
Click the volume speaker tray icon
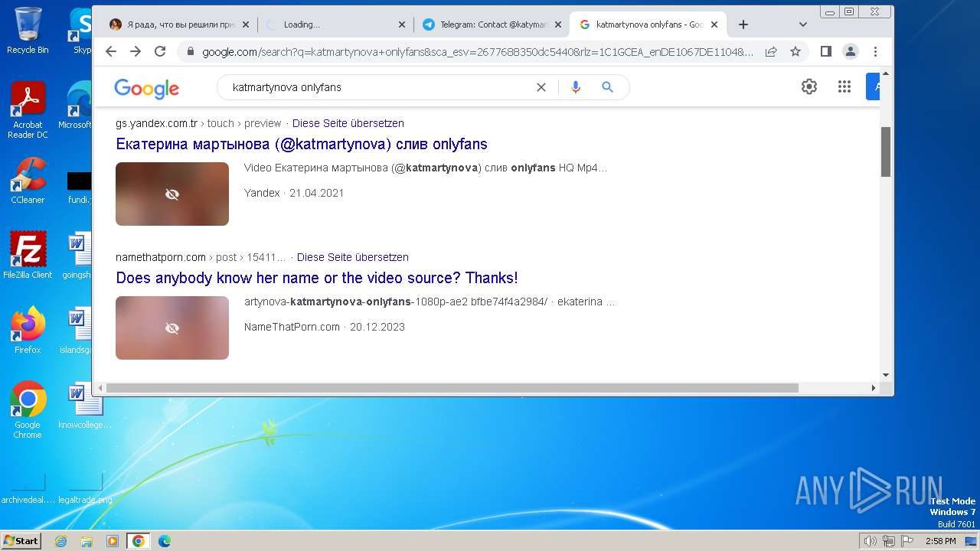[871, 541]
